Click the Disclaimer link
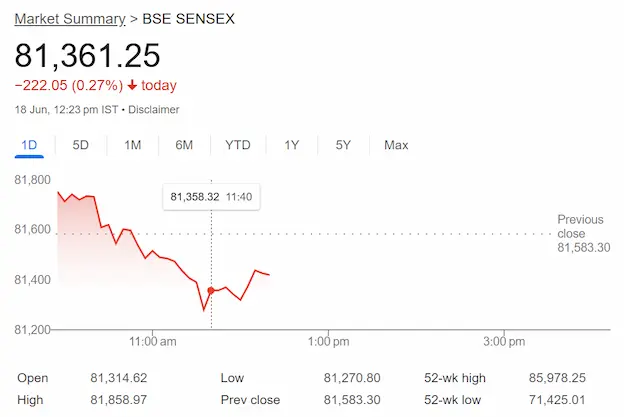 tap(154, 109)
